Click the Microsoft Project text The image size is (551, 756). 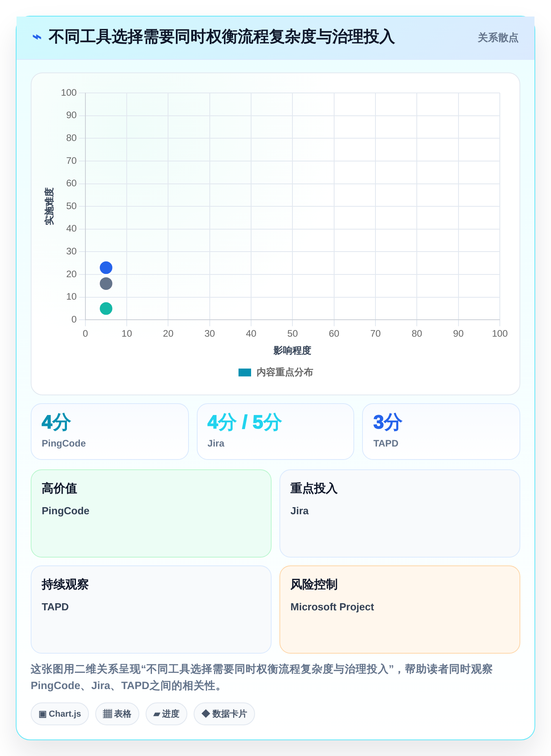coord(332,607)
